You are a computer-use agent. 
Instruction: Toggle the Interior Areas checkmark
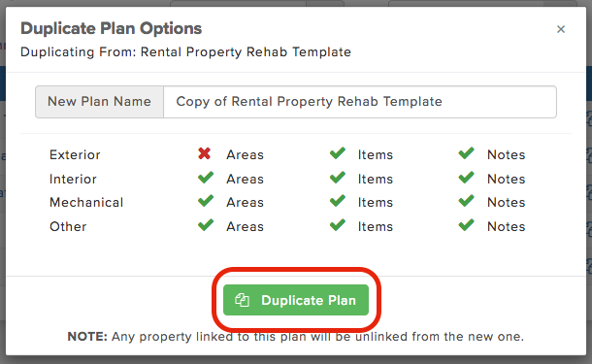point(206,178)
